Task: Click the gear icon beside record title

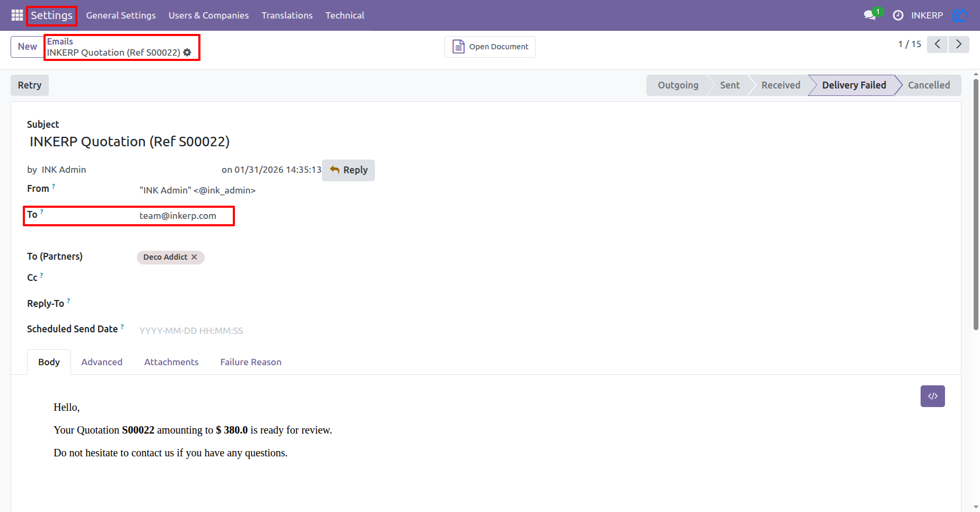Action: [187, 52]
